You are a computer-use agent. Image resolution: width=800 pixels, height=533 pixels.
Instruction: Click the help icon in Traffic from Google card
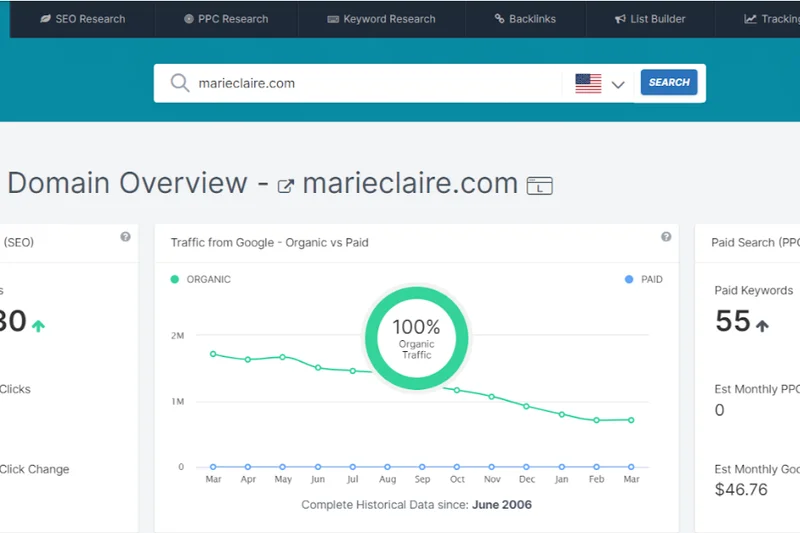click(666, 237)
